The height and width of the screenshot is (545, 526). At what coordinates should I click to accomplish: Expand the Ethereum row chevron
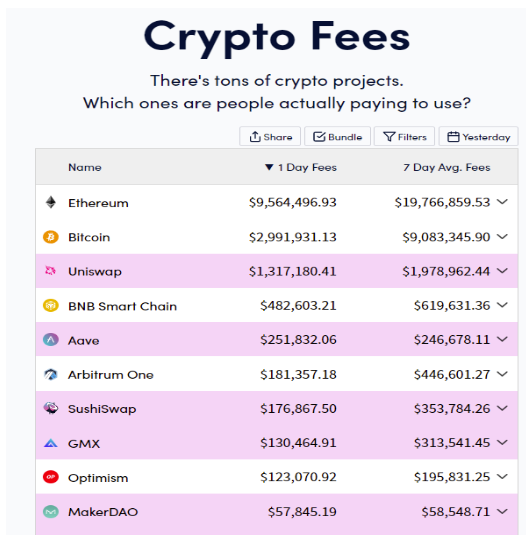click(502, 202)
